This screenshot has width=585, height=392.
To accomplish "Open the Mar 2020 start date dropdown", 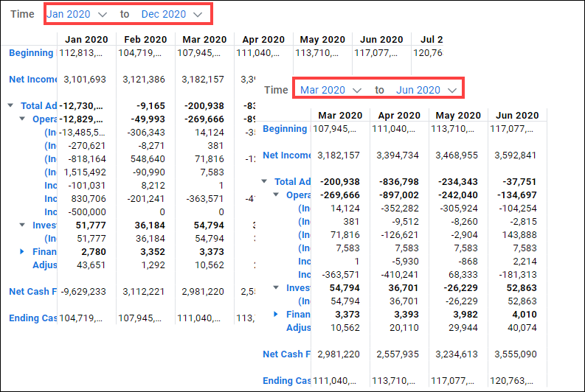I will click(331, 90).
